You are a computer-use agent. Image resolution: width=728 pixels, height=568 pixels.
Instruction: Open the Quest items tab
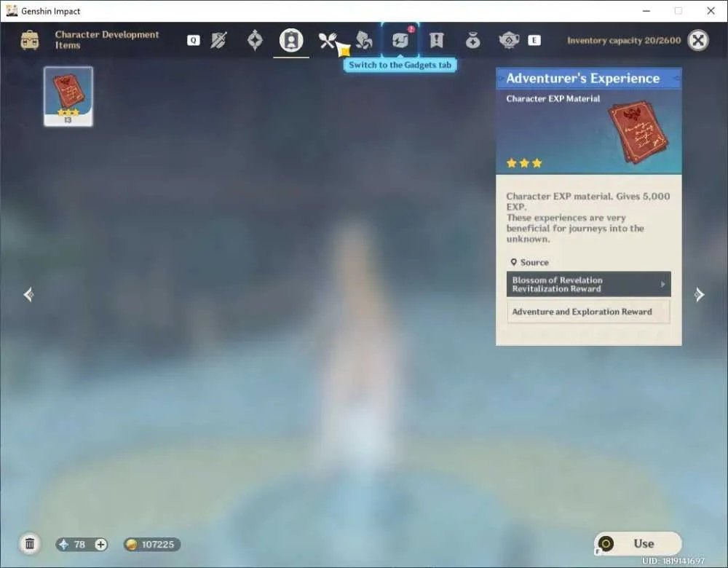coord(436,40)
